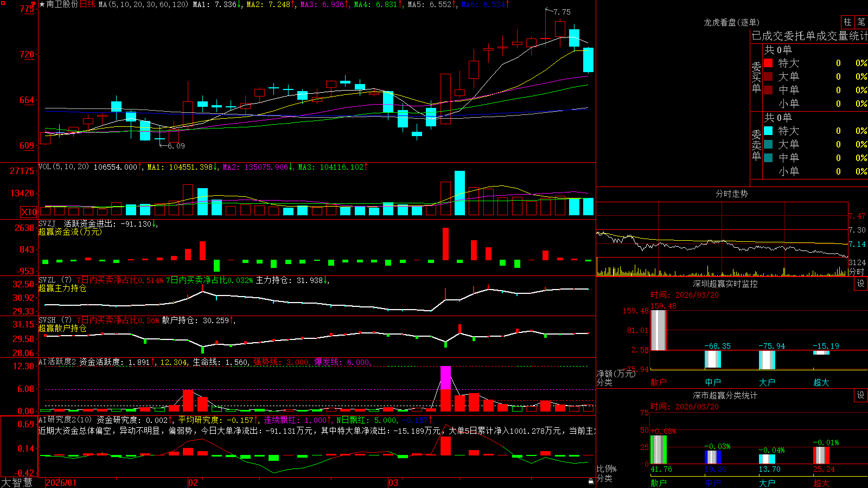Image resolution: width=868 pixels, height=488 pixels.
Task: Click the dark red 大单 buy-order swatch
Action: 768,76
